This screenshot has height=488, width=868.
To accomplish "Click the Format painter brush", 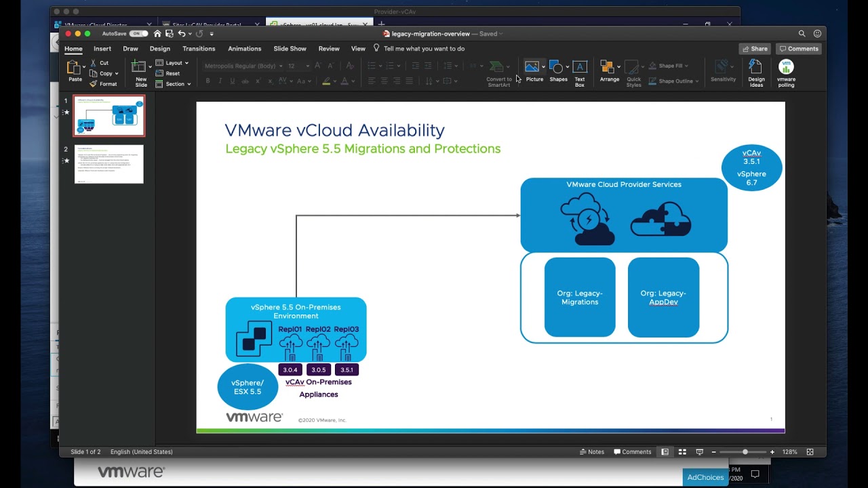I will coord(94,84).
